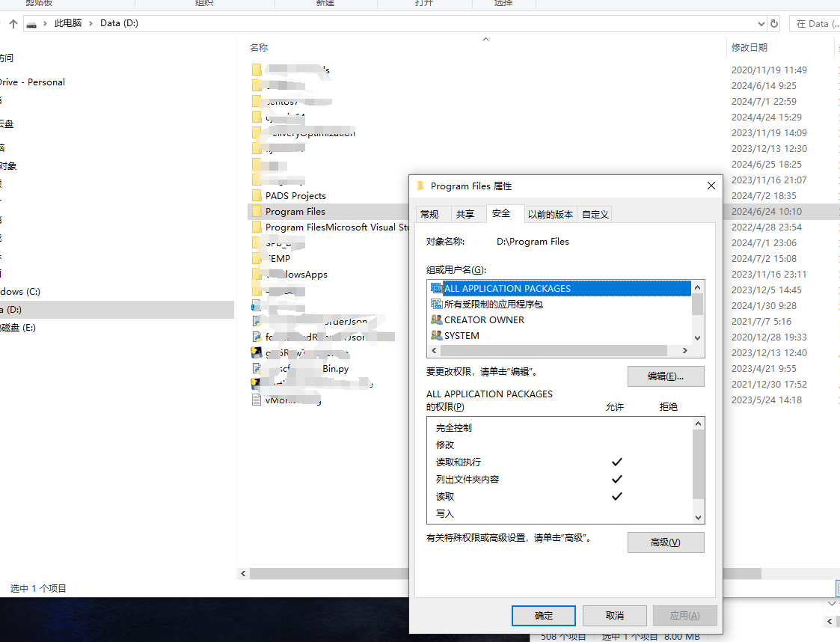
Task: Click the date 2023/5/24 14:18
Action: click(x=767, y=400)
